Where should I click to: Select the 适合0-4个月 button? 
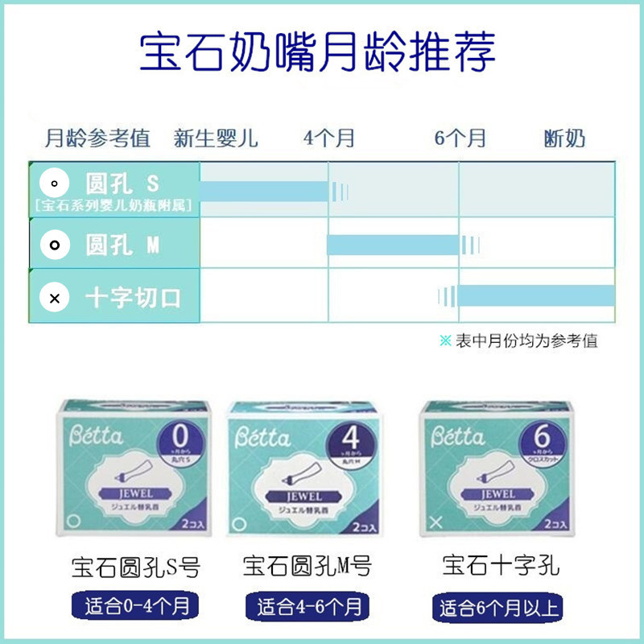[135, 606]
